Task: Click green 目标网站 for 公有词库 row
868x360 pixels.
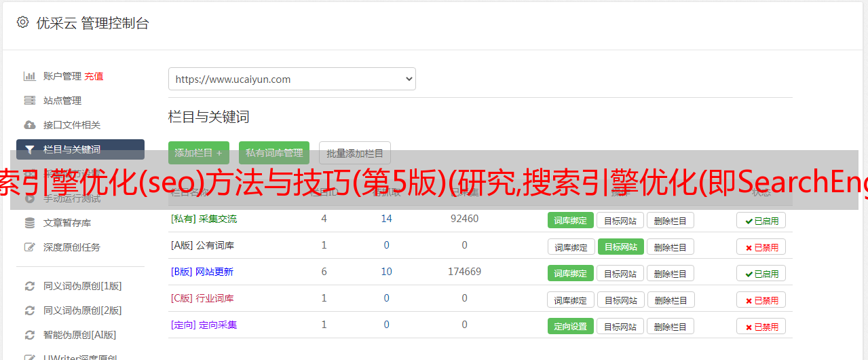Action: point(621,247)
